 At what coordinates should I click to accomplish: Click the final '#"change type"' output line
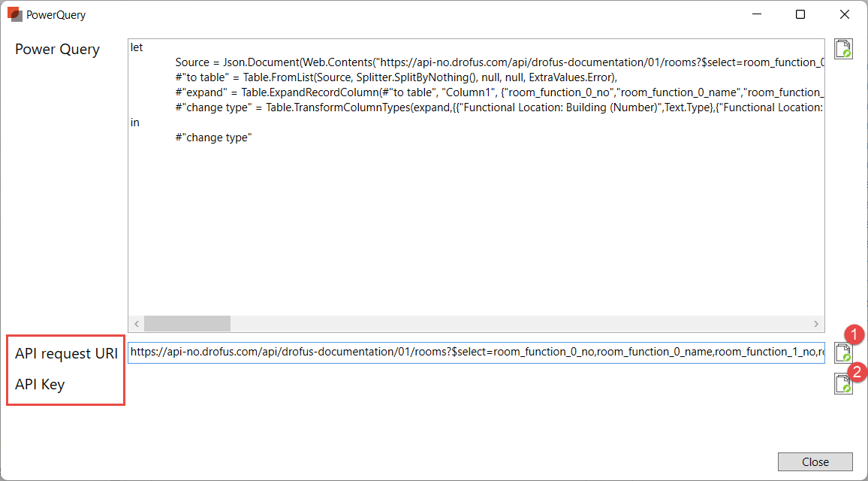(x=214, y=138)
